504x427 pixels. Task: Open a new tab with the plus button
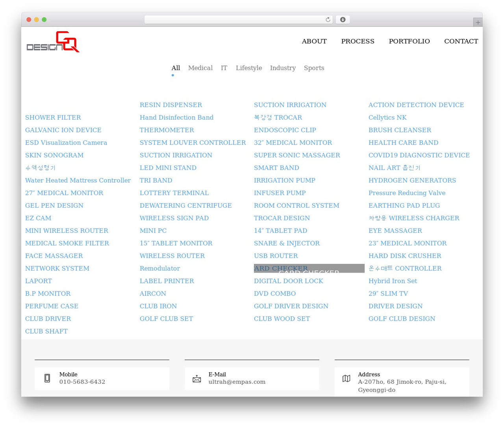478,22
